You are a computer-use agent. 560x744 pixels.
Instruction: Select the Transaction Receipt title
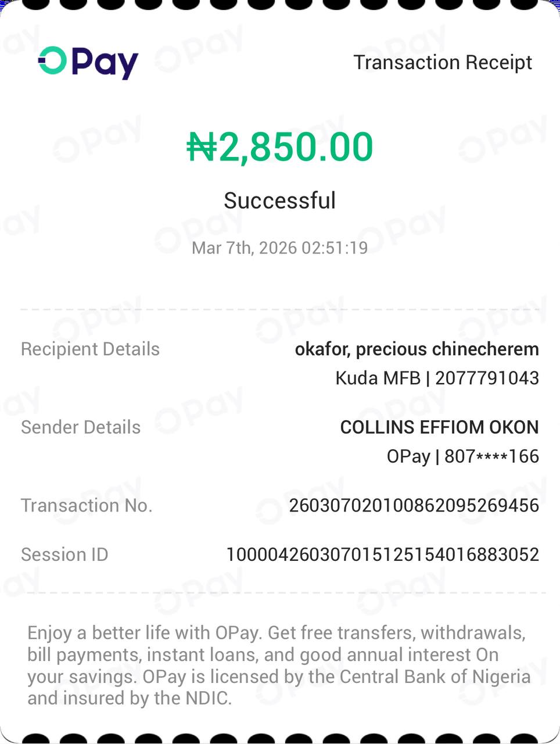coord(443,62)
